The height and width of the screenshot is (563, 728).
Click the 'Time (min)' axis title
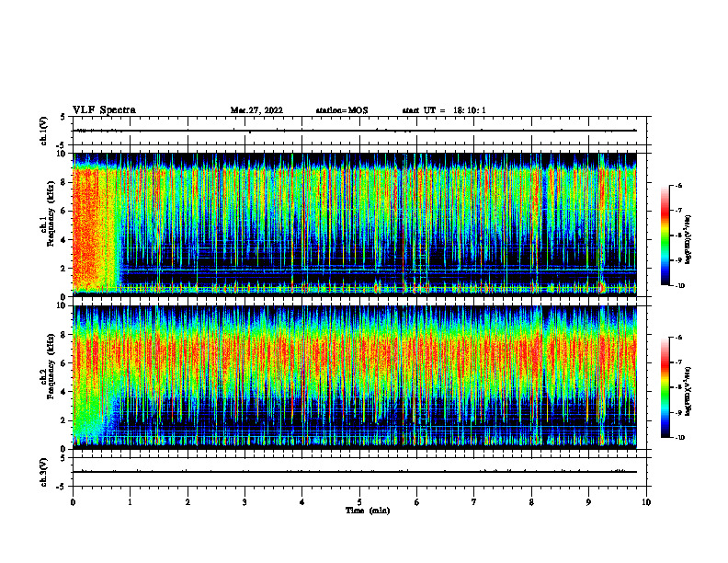368,511
